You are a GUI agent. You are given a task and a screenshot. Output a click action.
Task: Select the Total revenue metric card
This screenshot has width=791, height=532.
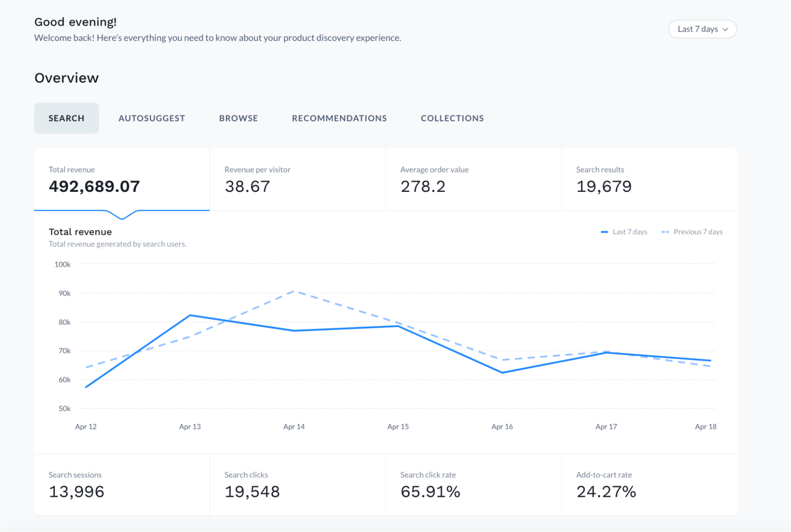click(x=121, y=180)
